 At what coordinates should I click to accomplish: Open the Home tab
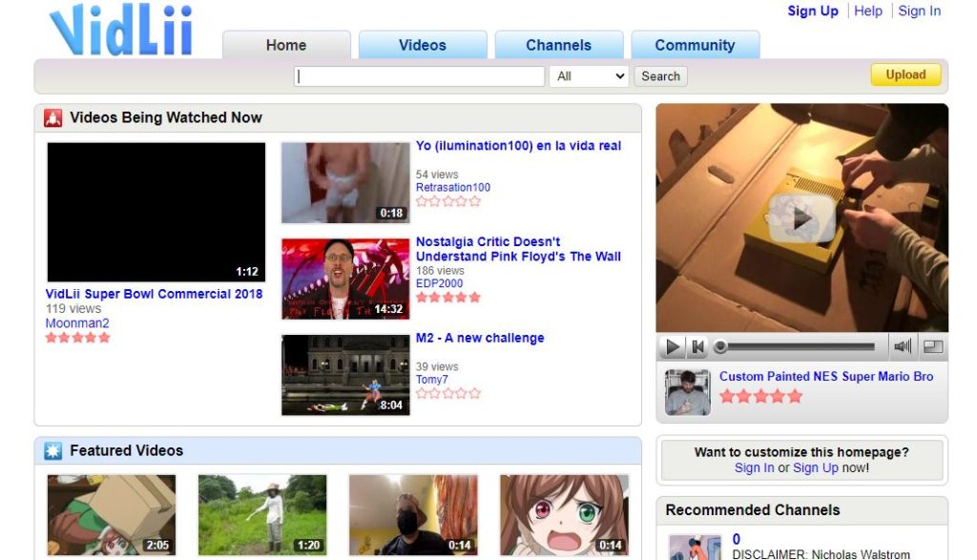pyautogui.click(x=286, y=45)
